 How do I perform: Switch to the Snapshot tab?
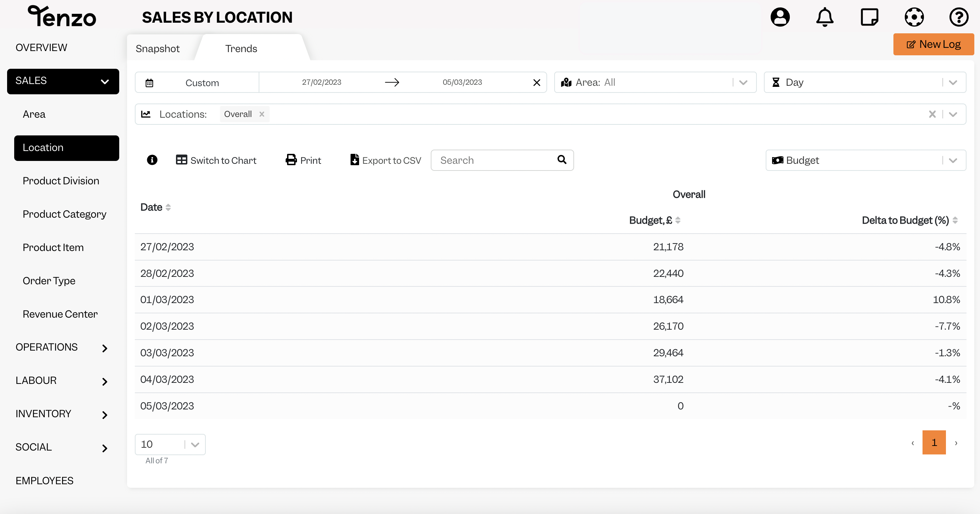(x=158, y=49)
